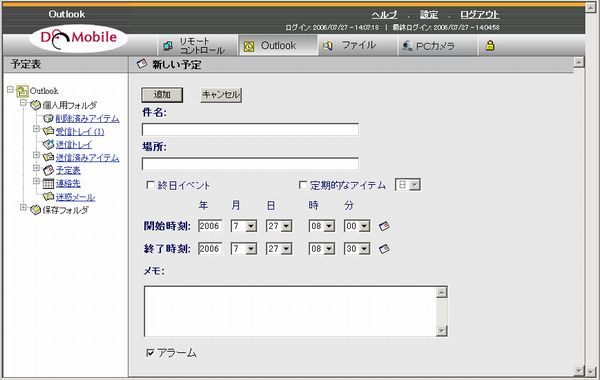Enable the 定期的なアイテム checkbox
This screenshot has height=380, width=600.
pyautogui.click(x=302, y=185)
